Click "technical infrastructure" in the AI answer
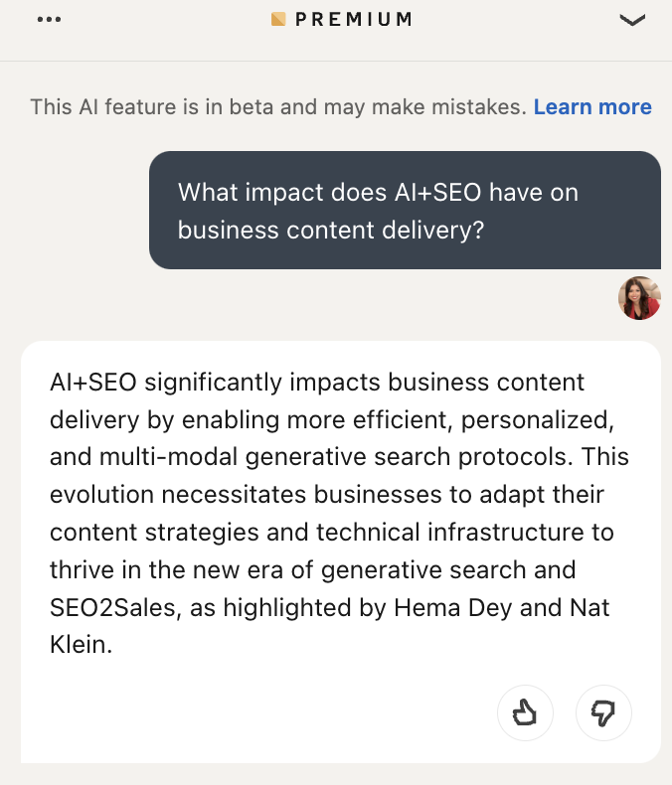Screen dimensions: 672x785 pyautogui.click(x=450, y=533)
